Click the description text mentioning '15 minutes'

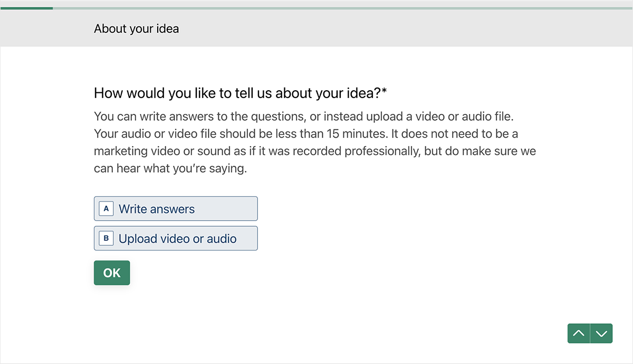tap(315, 142)
